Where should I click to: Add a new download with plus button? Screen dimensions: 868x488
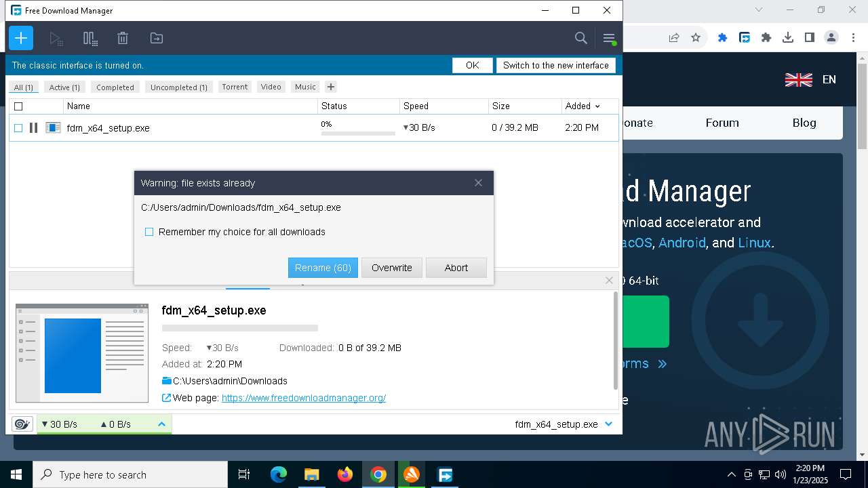(21, 38)
